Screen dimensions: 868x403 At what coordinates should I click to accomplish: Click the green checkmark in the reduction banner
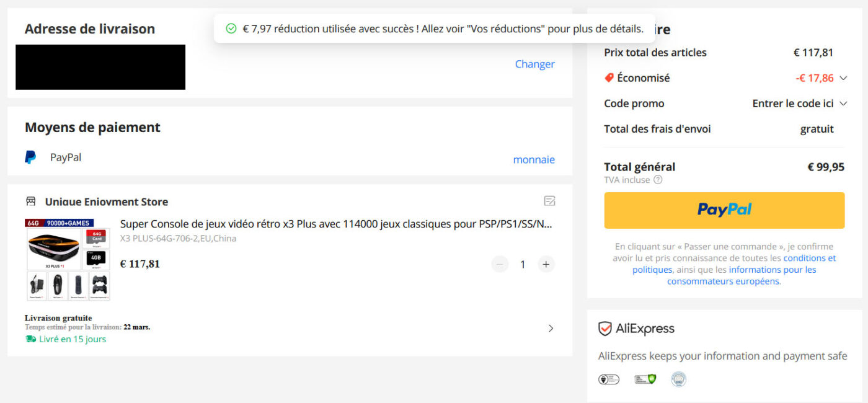(232, 28)
